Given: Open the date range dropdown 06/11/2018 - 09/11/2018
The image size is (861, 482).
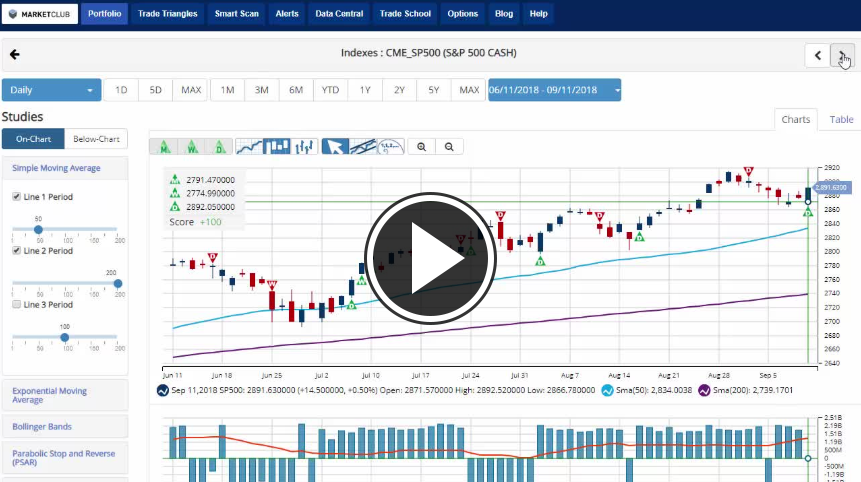Looking at the screenshot, I should 555,90.
